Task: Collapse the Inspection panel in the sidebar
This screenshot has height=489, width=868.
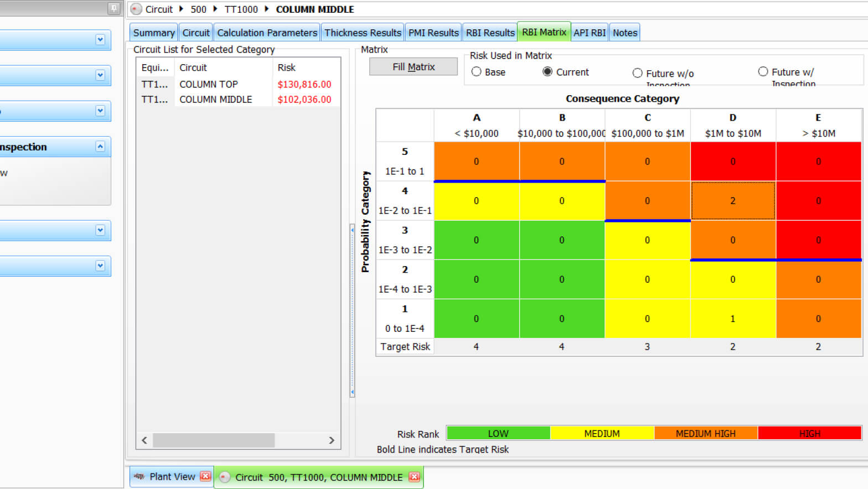Action: pos(100,147)
